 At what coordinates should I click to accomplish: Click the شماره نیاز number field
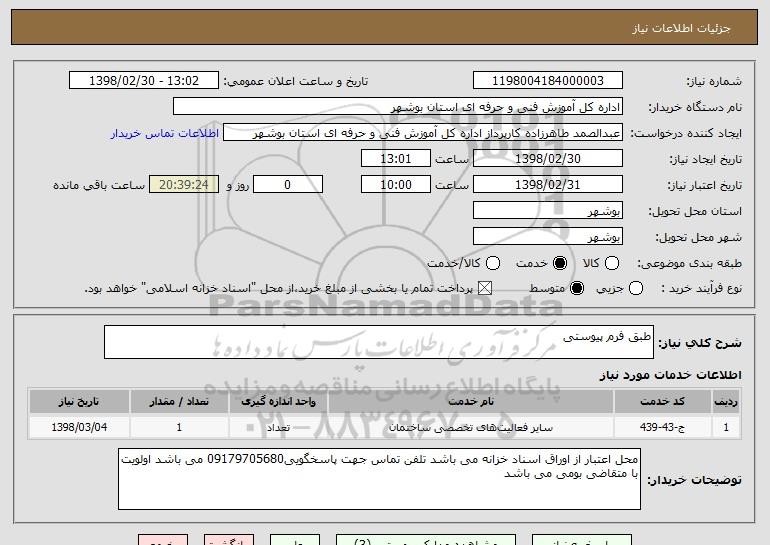[x=548, y=81]
